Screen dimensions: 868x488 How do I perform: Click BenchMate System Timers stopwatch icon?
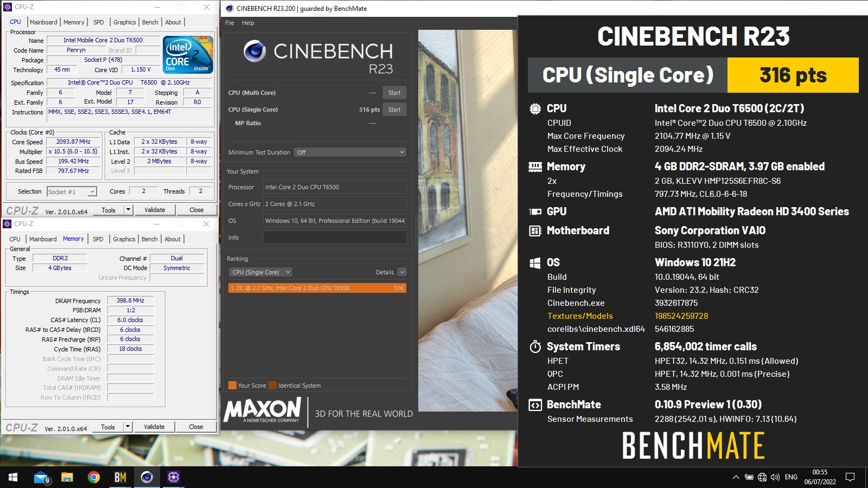(535, 346)
